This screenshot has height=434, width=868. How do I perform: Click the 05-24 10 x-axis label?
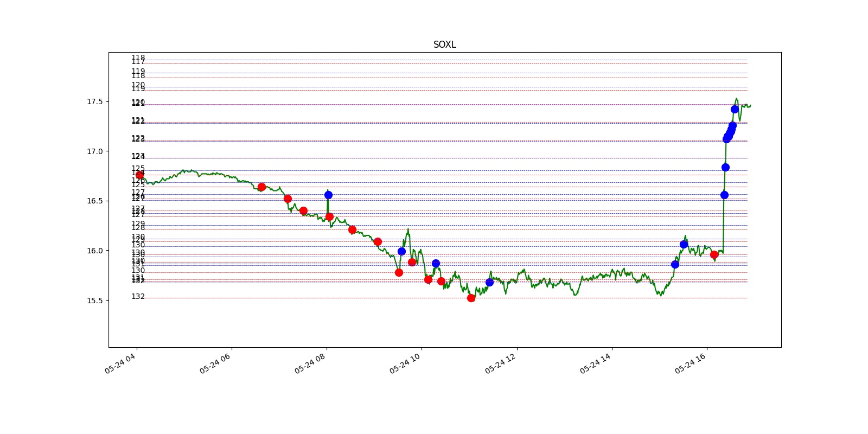(x=405, y=363)
